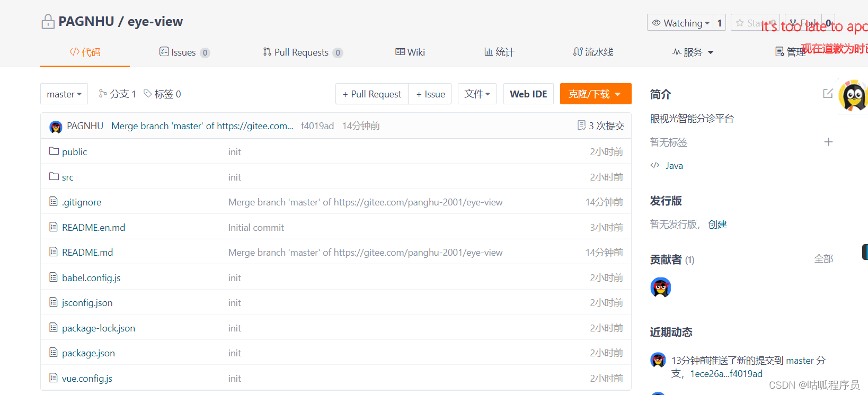Click 创建 to create a release
The image size is (868, 395).
(x=718, y=225)
